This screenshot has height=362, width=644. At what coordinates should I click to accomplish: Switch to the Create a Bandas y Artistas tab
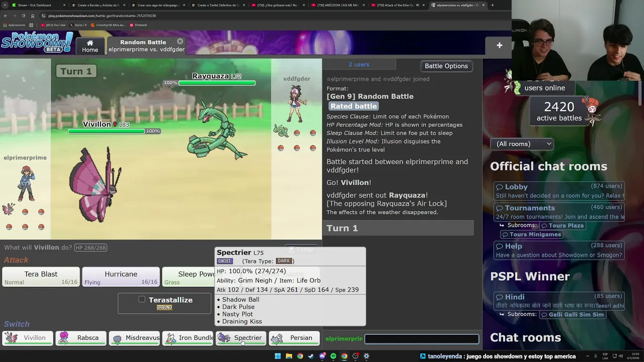click(97, 5)
